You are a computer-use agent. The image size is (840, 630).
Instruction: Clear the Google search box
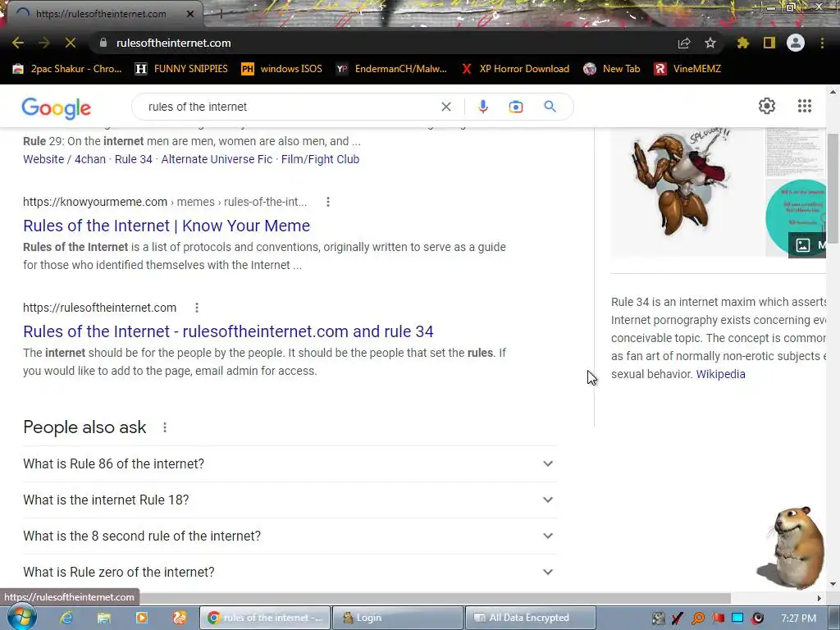[x=445, y=107]
